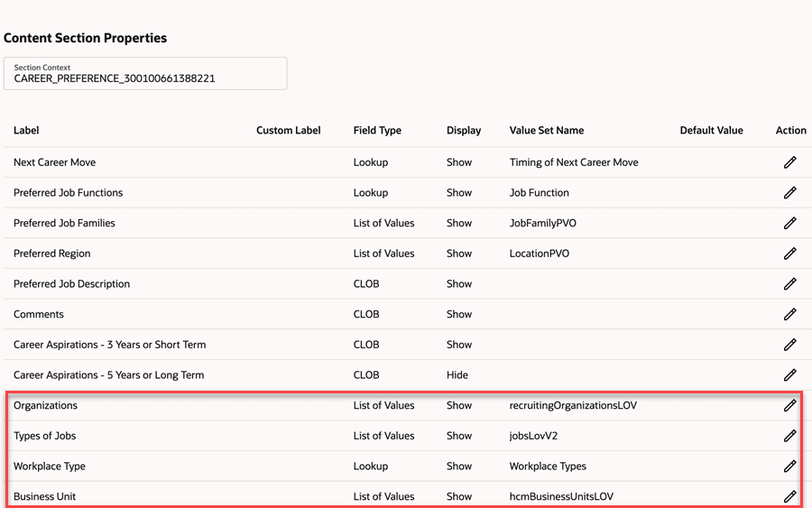Click the Custom Label column header
Screen dimensions: 812x508
(289, 131)
